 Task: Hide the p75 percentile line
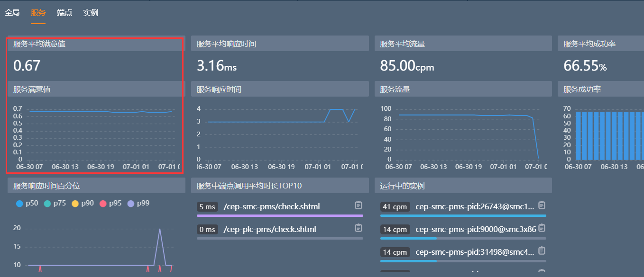(55, 203)
